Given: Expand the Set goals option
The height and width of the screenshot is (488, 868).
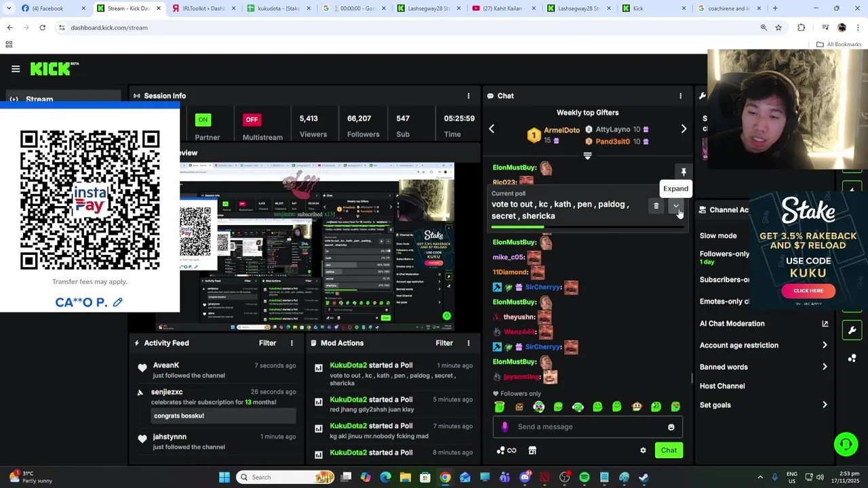Looking at the screenshot, I should [764, 405].
